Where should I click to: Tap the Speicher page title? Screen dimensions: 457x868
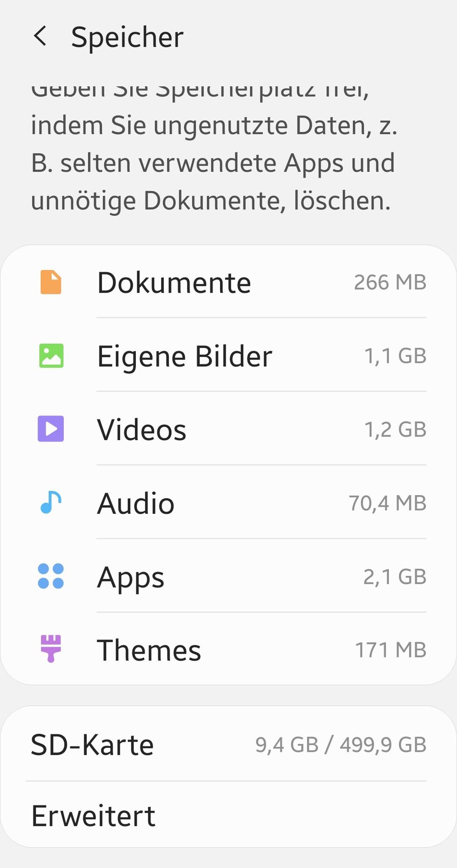pyautogui.click(x=127, y=37)
